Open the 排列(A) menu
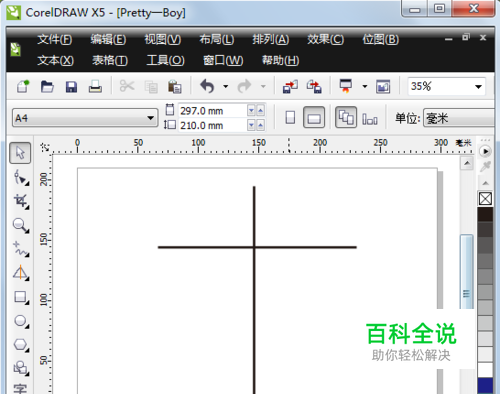This screenshot has width=500, height=394. [271, 40]
